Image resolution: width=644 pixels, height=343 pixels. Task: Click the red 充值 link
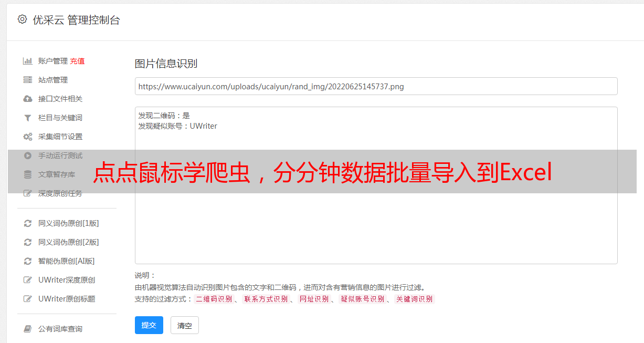click(x=77, y=61)
